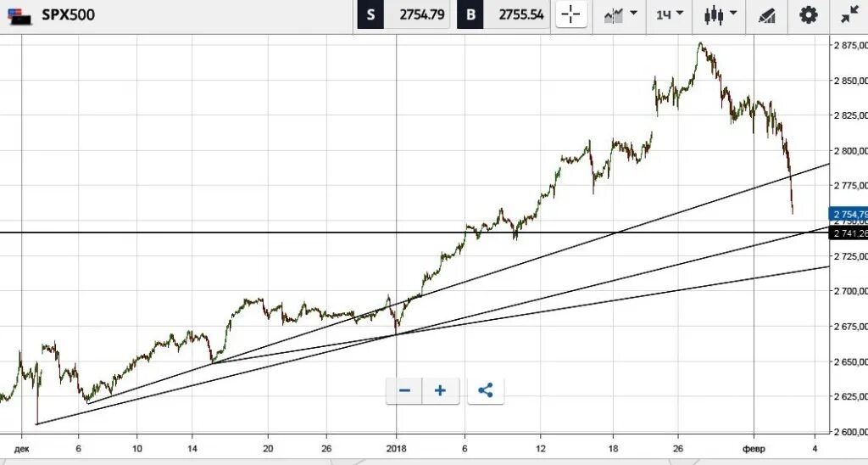Click the sell price 2754.79

422,15
